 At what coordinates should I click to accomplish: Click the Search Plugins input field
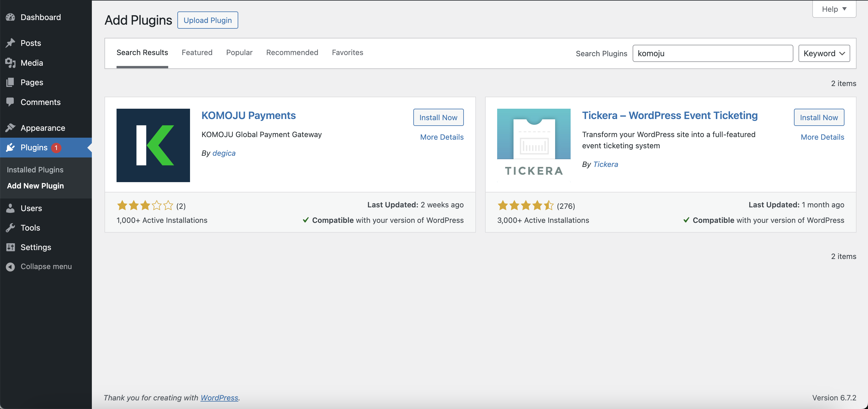coord(712,54)
